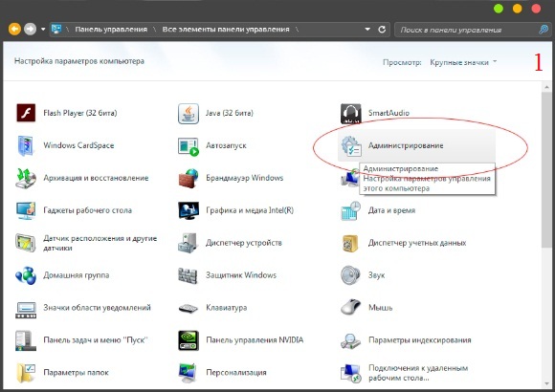This screenshot has width=555, height=392.
Task: Click the Диспетчер устройств icon
Action: 188,243
